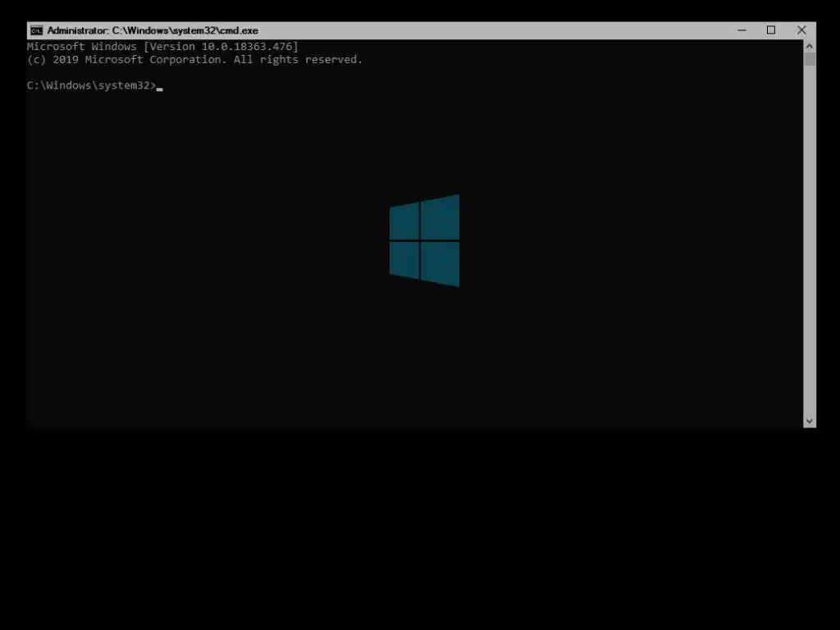The image size is (840, 630).
Task: Click the C:\Windows\system32> prompt
Action: tap(91, 85)
